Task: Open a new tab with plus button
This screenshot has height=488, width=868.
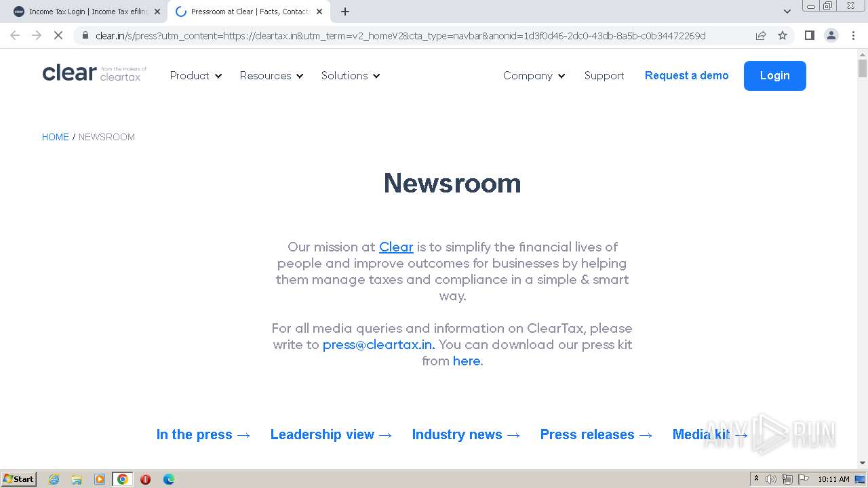Action: pyautogui.click(x=345, y=12)
